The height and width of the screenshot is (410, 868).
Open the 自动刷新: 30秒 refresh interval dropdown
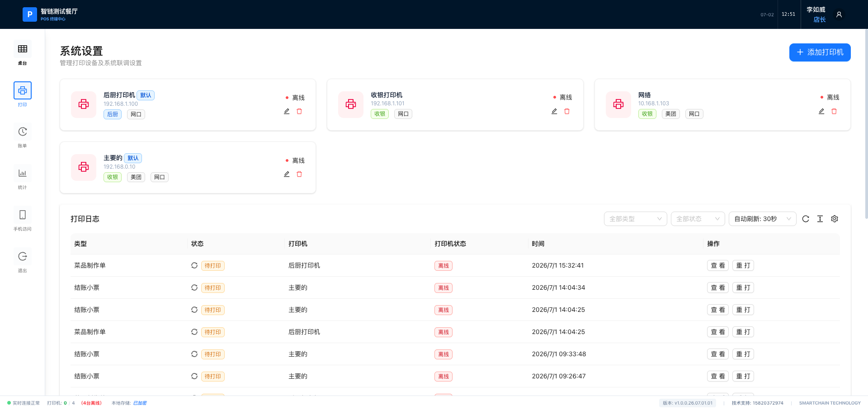point(763,219)
